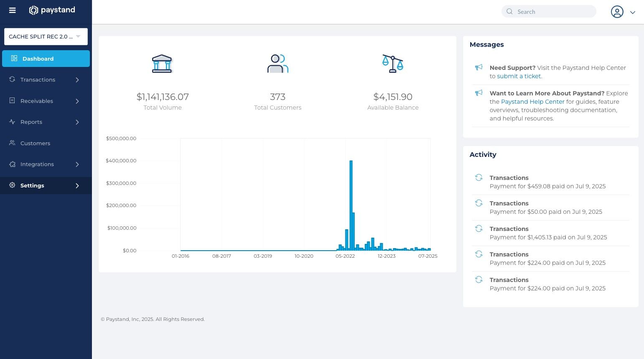Follow the 'submit a ticket' link
The width and height of the screenshot is (644, 359).
(519, 76)
